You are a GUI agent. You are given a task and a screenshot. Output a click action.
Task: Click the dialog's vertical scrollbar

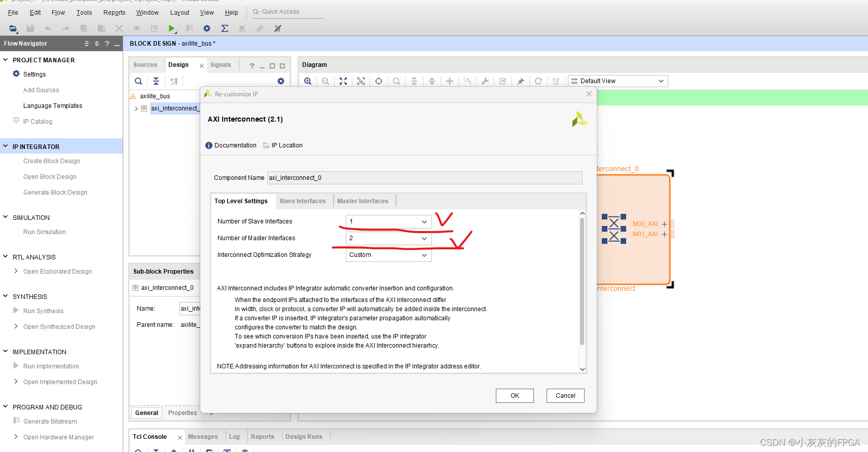(582, 281)
